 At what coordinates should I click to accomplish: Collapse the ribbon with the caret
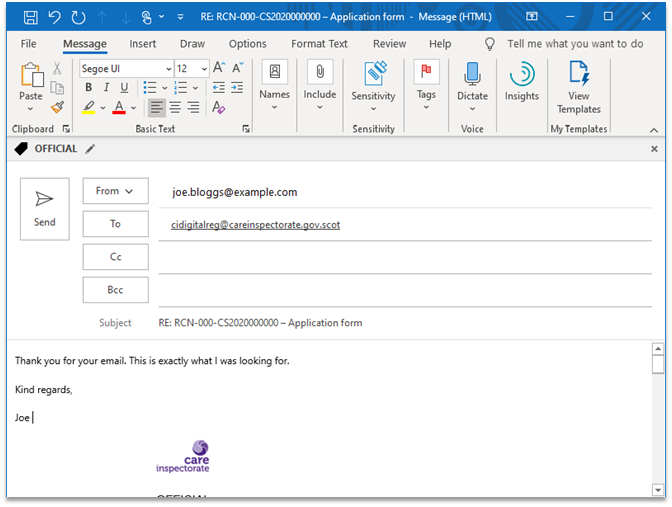click(x=654, y=130)
